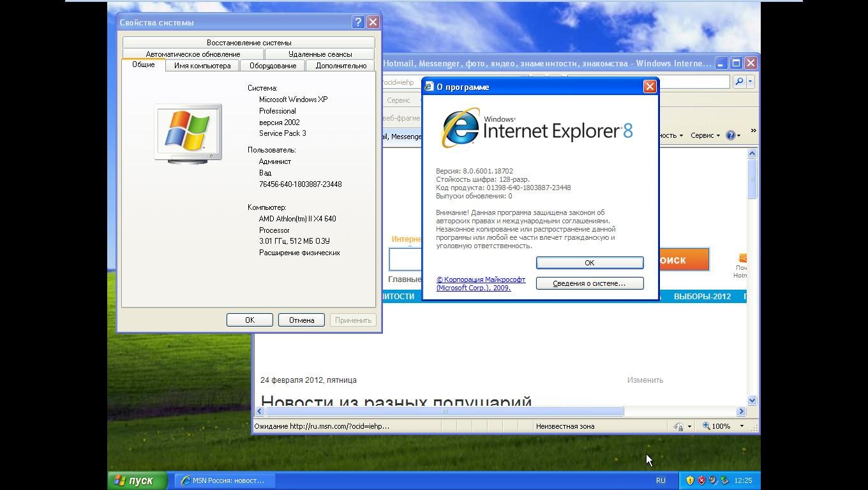The width and height of the screenshot is (868, 490).
Task: Click the protected mode lock icon in status bar
Action: pyautogui.click(x=678, y=426)
